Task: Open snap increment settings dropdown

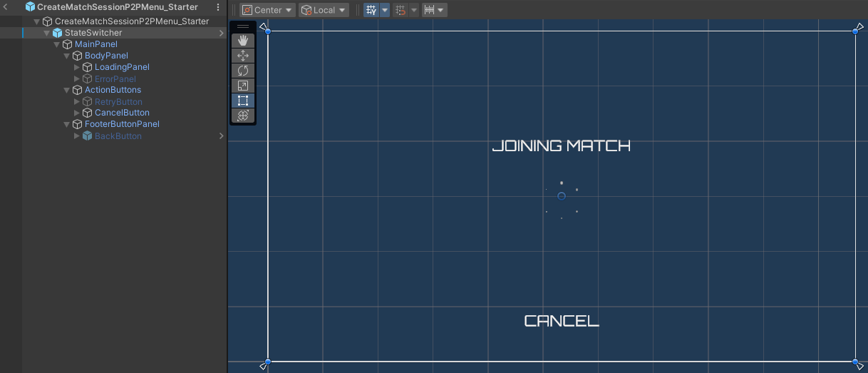Action: pyautogui.click(x=435, y=10)
